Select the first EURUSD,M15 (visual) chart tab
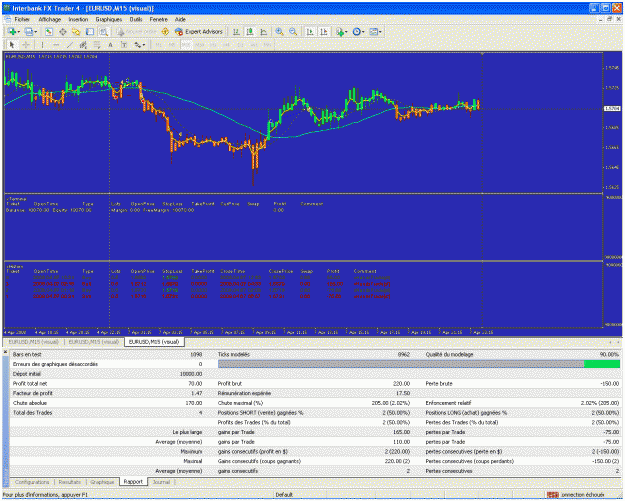Viewport: 625px width, 501px height. coord(33,342)
